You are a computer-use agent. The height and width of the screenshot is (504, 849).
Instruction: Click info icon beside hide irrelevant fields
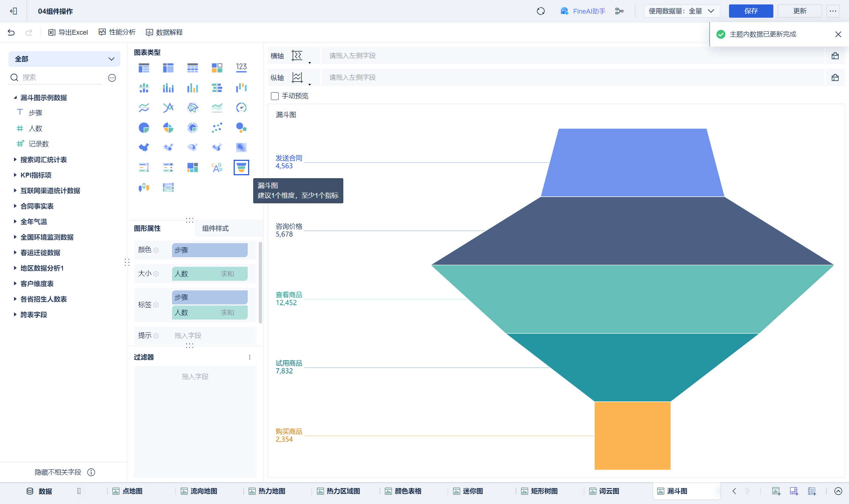[91, 472]
